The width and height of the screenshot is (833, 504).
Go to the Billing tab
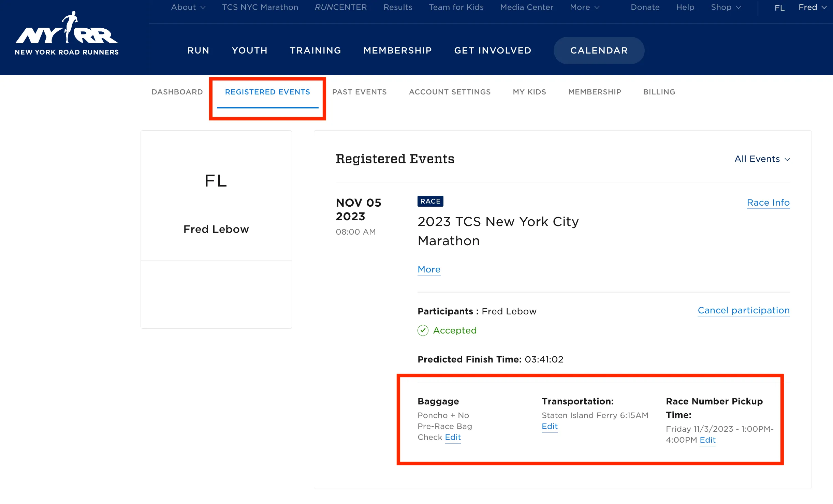tap(659, 92)
